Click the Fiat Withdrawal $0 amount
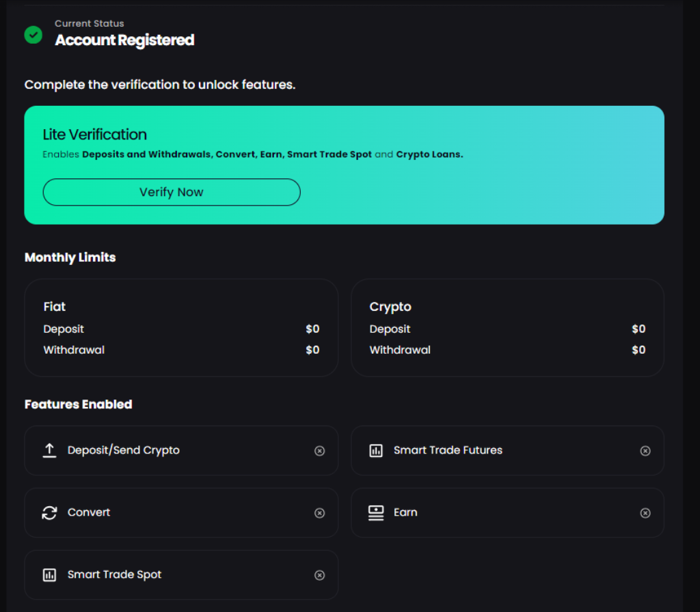Viewport: 700px width, 612px height. [312, 350]
